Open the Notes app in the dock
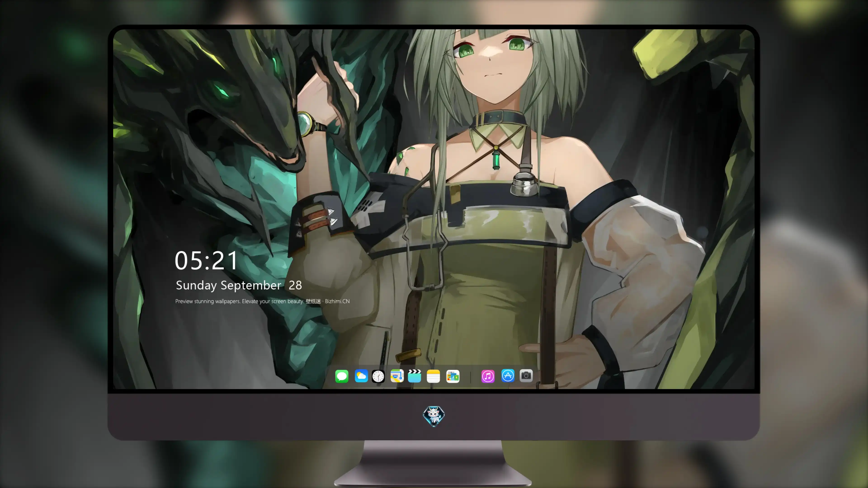 tap(433, 376)
